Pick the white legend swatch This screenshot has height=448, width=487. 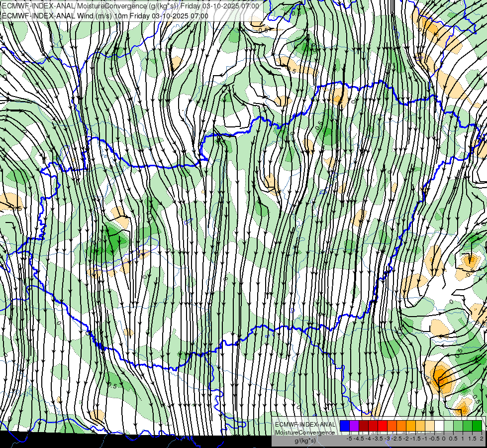click(439, 426)
